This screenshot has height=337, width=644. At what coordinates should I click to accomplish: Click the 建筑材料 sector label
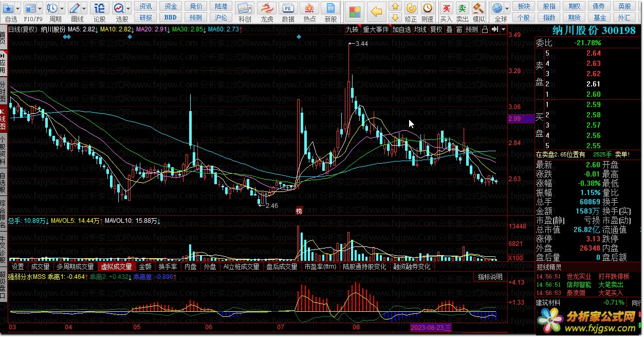pos(548,302)
